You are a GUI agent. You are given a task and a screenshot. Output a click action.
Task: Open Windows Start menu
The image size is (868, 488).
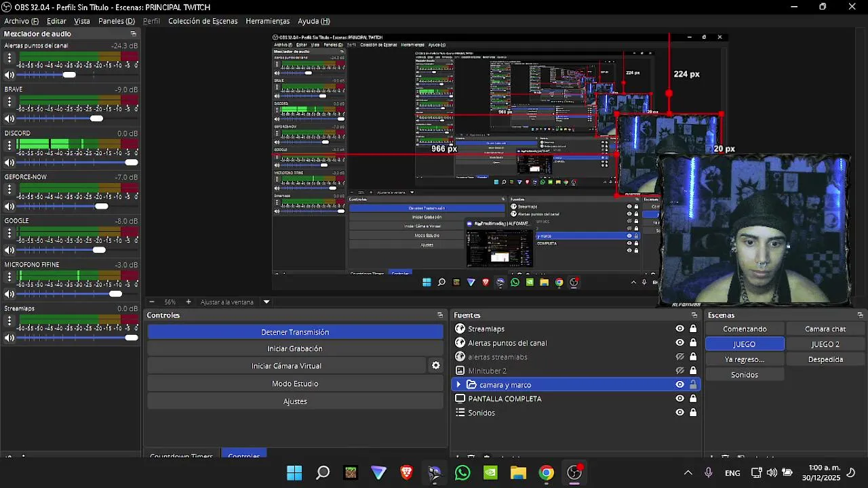294,473
